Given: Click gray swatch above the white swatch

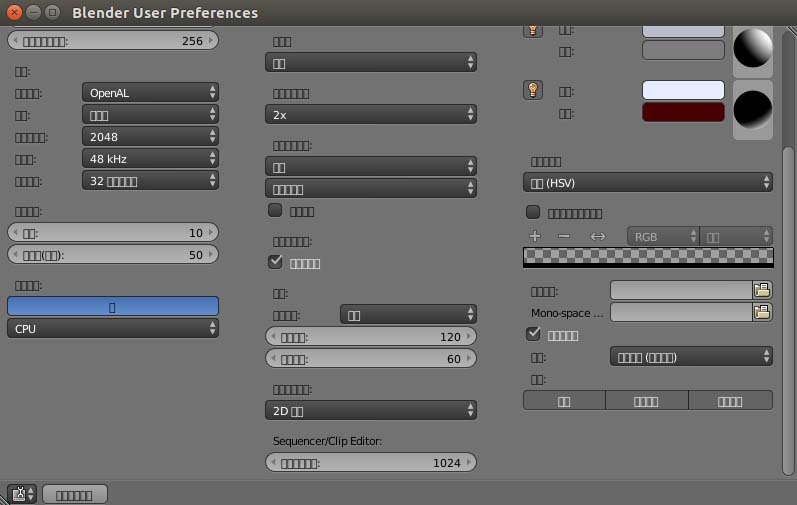Looking at the screenshot, I should [683, 50].
